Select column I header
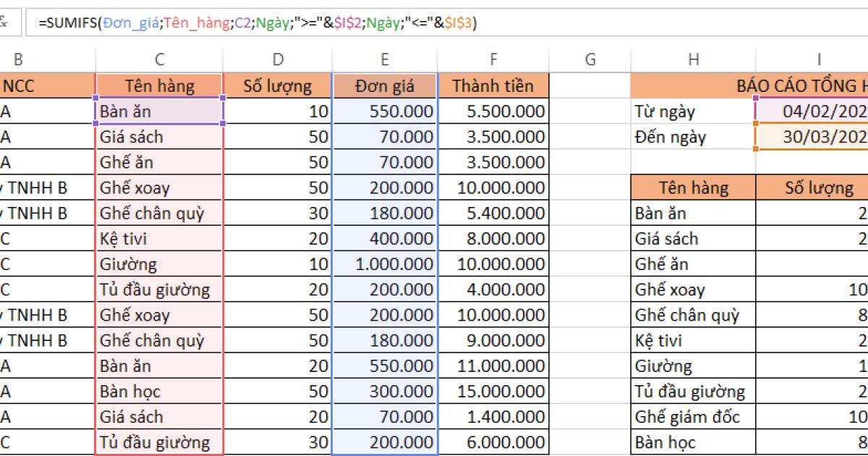 click(817, 59)
